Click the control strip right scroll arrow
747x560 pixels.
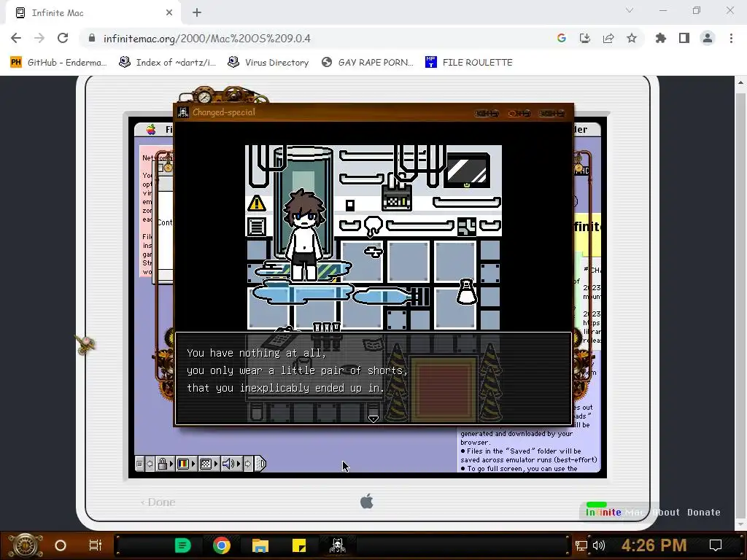[x=248, y=463]
